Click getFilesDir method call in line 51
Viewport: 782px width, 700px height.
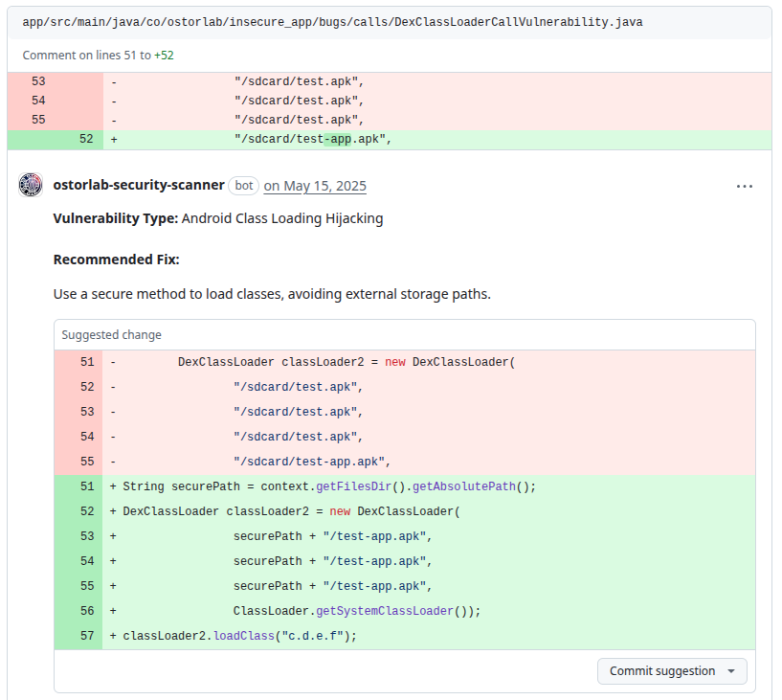(x=353, y=487)
